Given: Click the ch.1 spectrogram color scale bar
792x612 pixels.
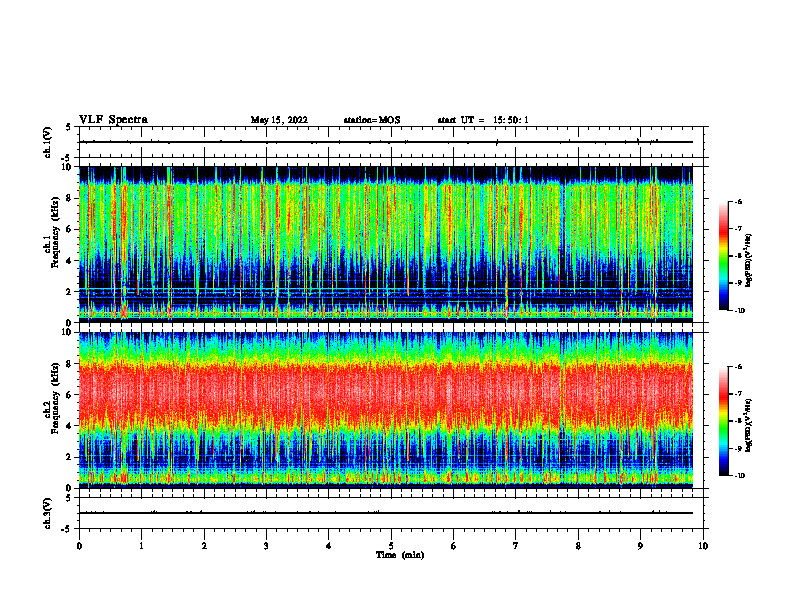Looking at the screenshot, I should pos(724,256).
